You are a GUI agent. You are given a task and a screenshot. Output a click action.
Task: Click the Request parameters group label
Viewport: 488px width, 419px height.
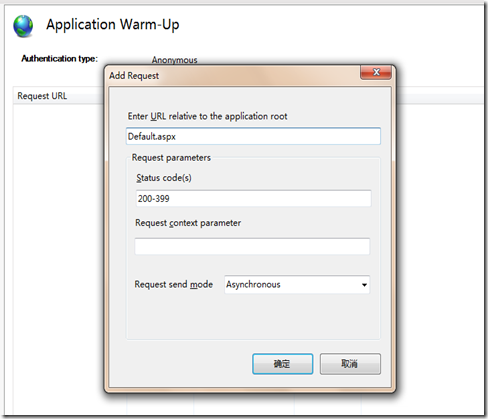pos(171,158)
